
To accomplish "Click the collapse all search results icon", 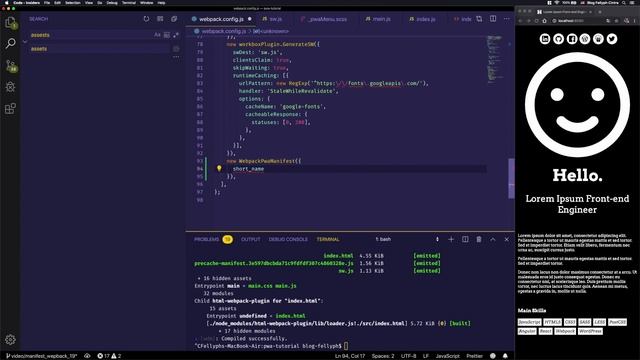I will point(174,19).
